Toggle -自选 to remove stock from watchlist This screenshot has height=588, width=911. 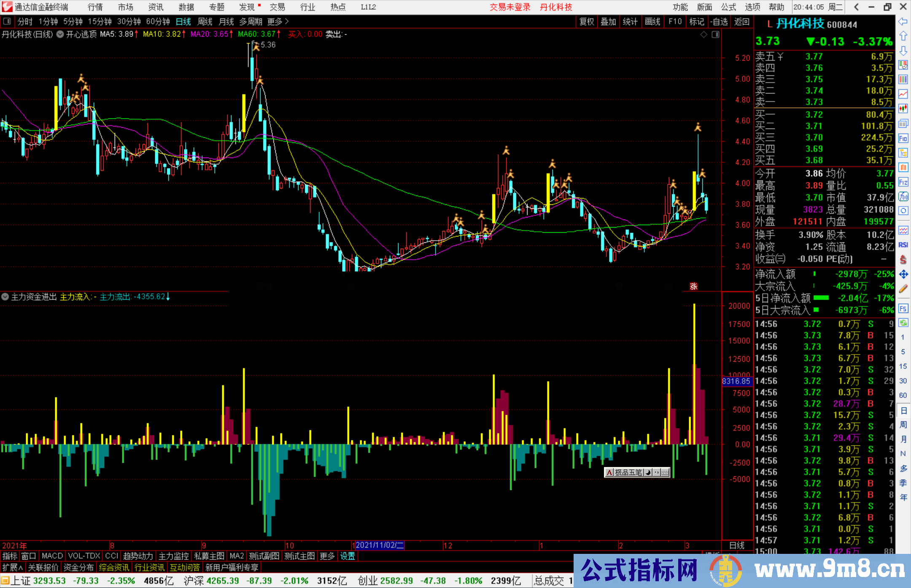tap(720, 21)
